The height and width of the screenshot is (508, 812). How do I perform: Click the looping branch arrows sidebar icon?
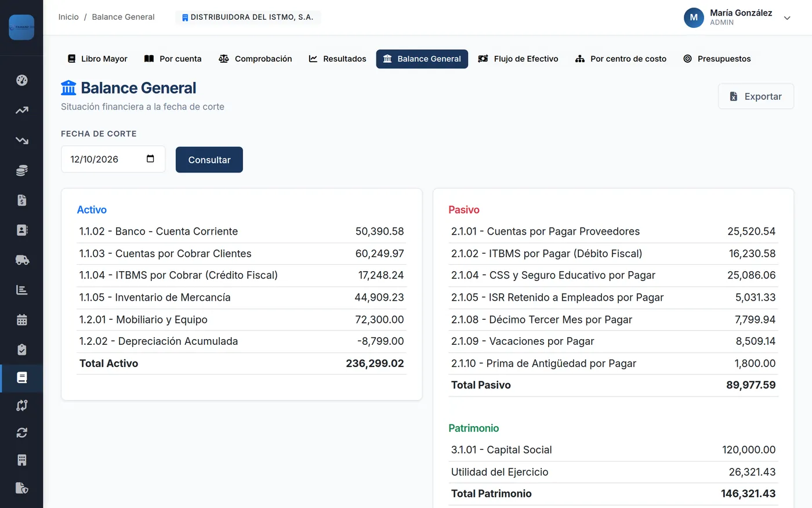click(x=21, y=405)
